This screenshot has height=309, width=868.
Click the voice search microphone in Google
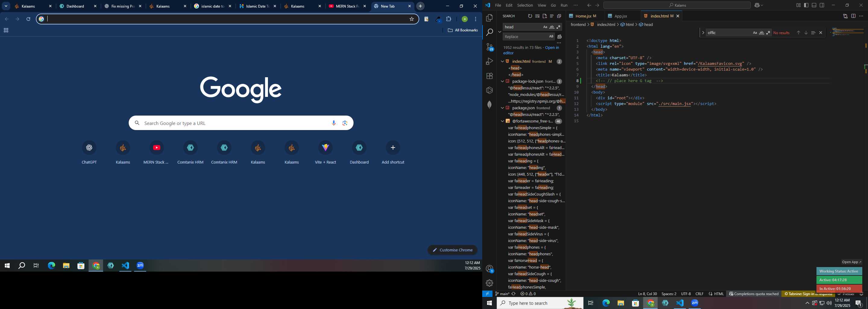[334, 123]
